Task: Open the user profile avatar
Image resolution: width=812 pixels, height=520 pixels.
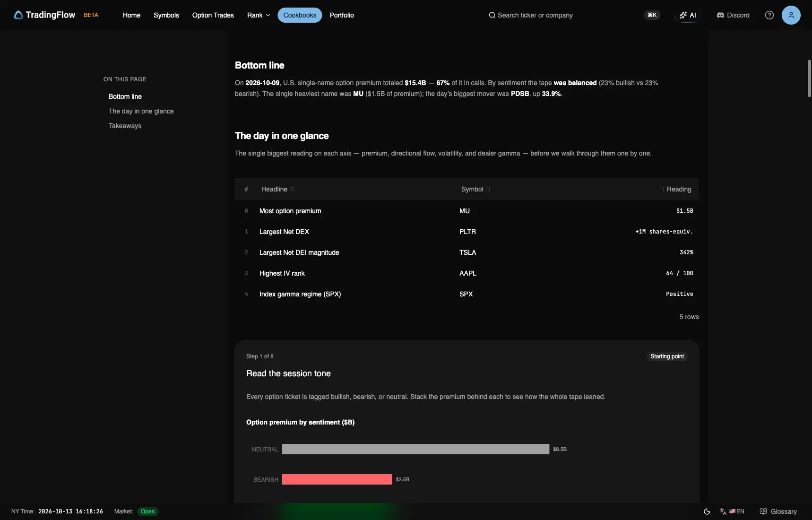Action: [x=791, y=15]
